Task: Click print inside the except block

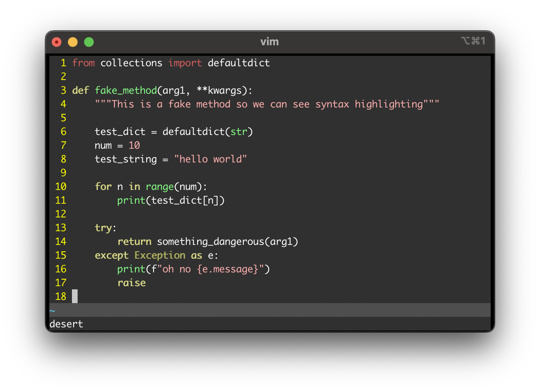Action: click(x=131, y=269)
